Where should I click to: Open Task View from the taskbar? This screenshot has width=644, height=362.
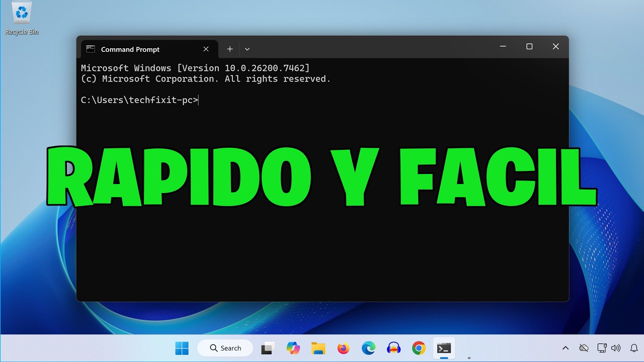click(x=268, y=348)
